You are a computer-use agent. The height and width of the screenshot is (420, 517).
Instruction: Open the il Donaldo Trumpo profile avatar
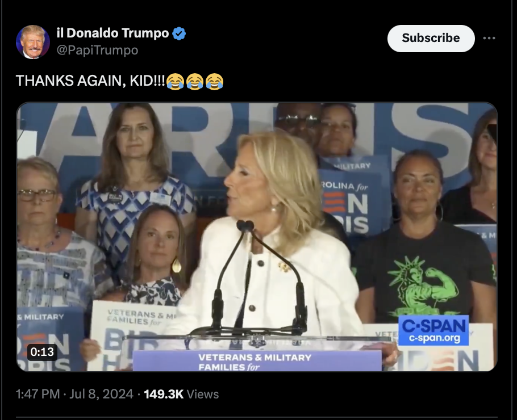coord(32,42)
